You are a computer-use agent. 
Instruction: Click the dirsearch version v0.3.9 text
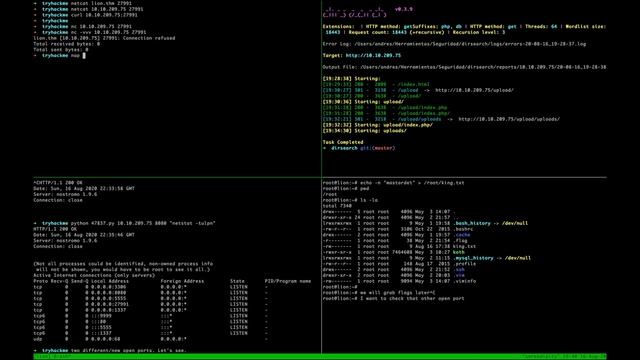click(404, 9)
